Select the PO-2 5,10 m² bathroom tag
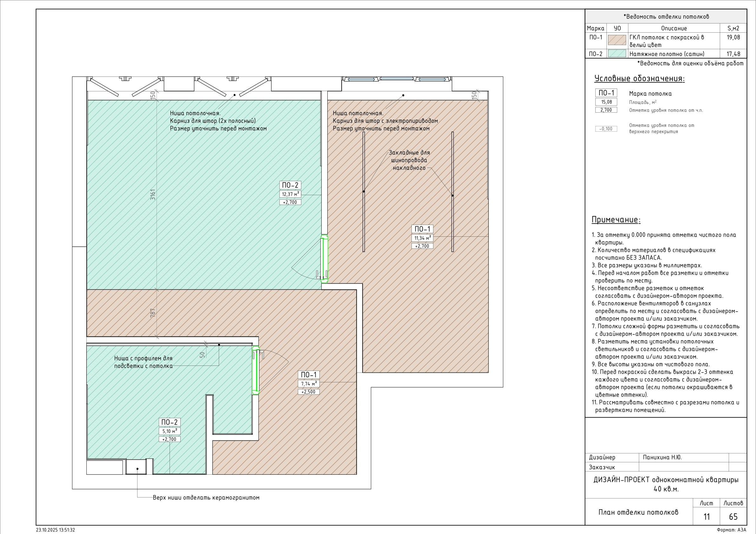 [x=170, y=431]
